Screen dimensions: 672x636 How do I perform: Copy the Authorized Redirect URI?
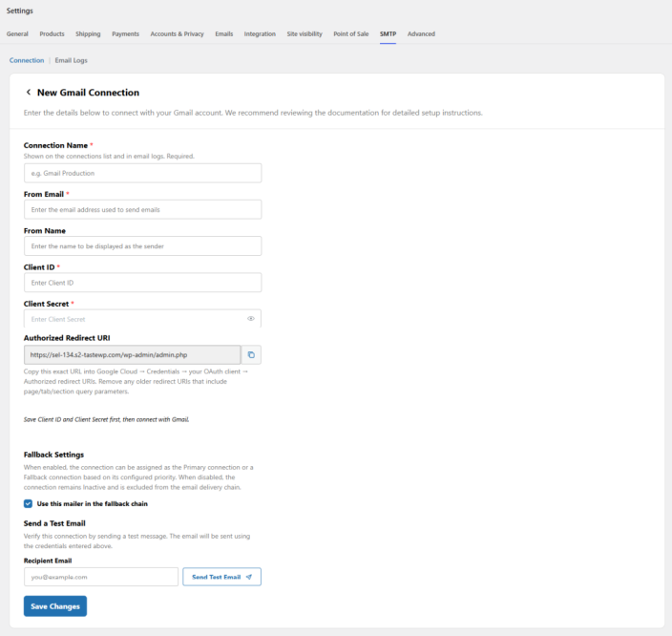[x=251, y=354]
